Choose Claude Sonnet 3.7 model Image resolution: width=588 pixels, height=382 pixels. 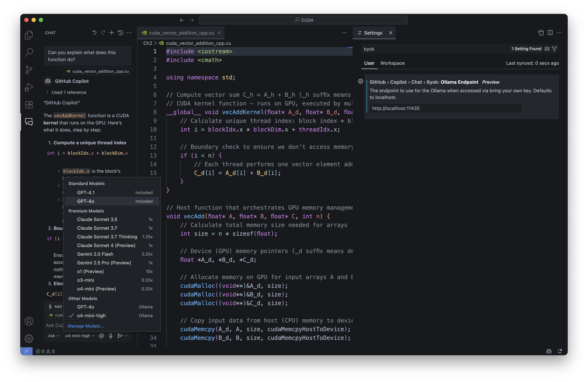112,228
